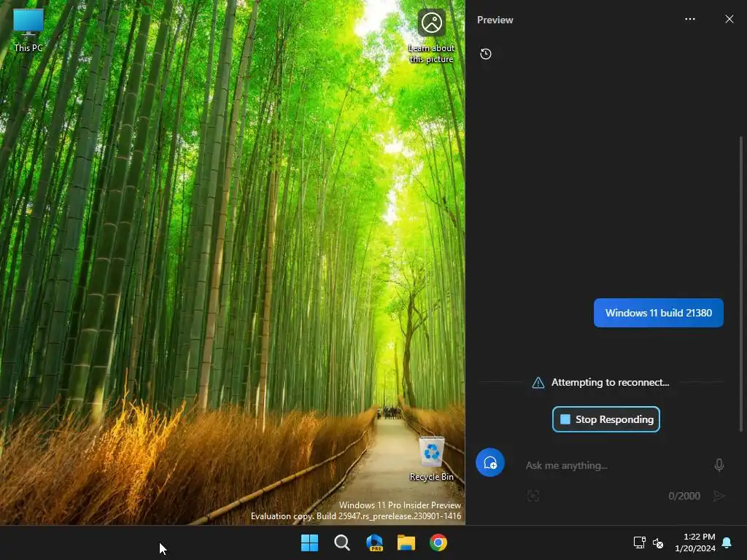Viewport: 747px width, 560px height.
Task: Click the network status tray icon
Action: pos(639,542)
